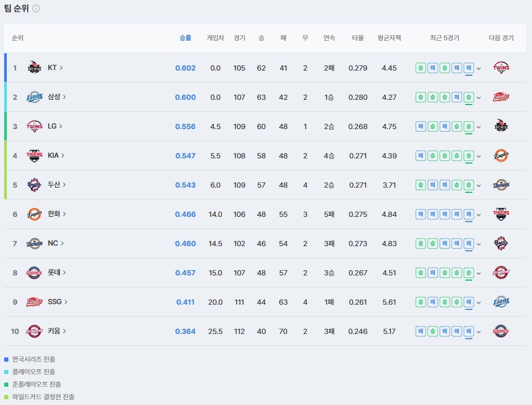The width and height of the screenshot is (532, 405).
Task: Expand recent 5 games for SSG
Action: 479,303
